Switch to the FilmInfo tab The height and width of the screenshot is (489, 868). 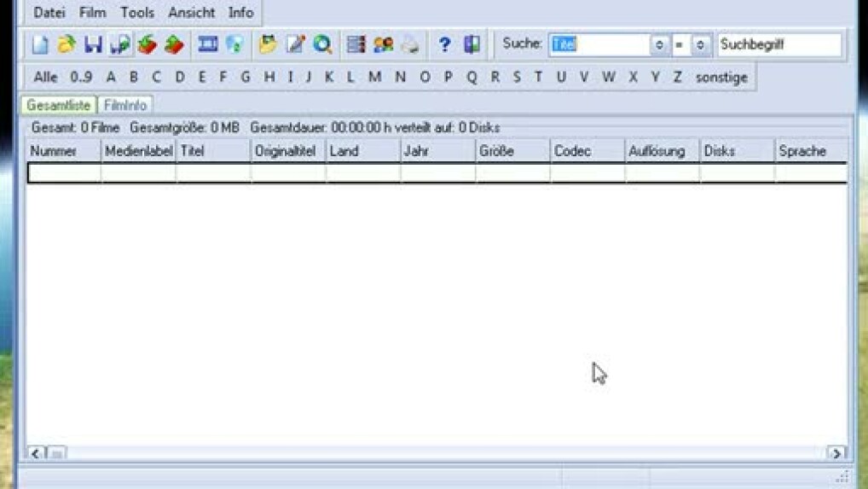click(x=125, y=105)
